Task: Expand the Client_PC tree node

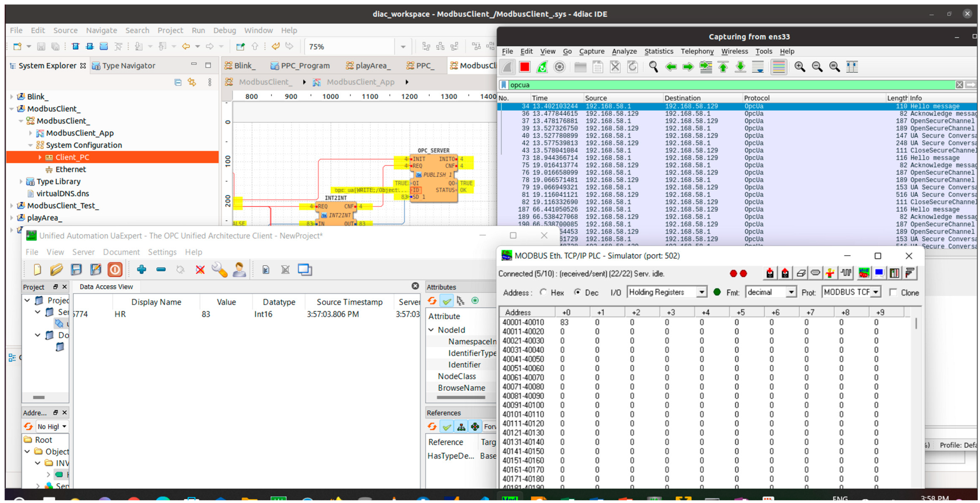Action: pyautogui.click(x=40, y=157)
